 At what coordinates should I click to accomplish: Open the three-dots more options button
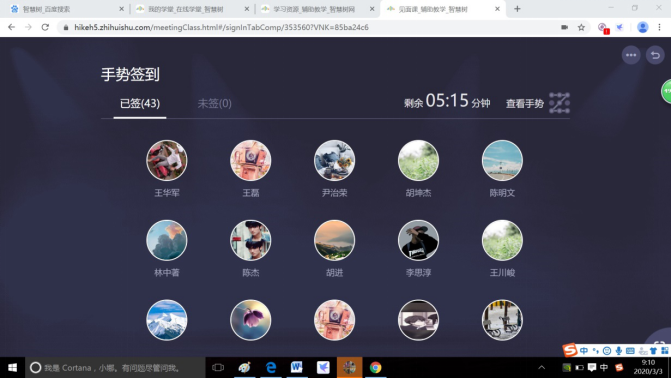tap(631, 55)
